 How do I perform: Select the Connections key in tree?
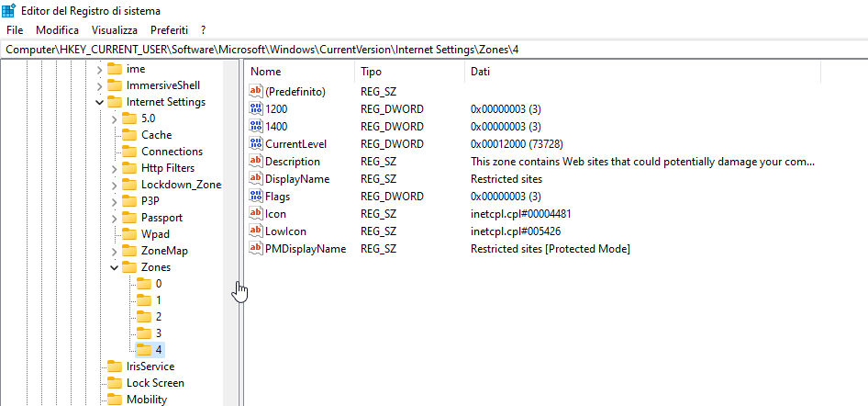pyautogui.click(x=172, y=152)
